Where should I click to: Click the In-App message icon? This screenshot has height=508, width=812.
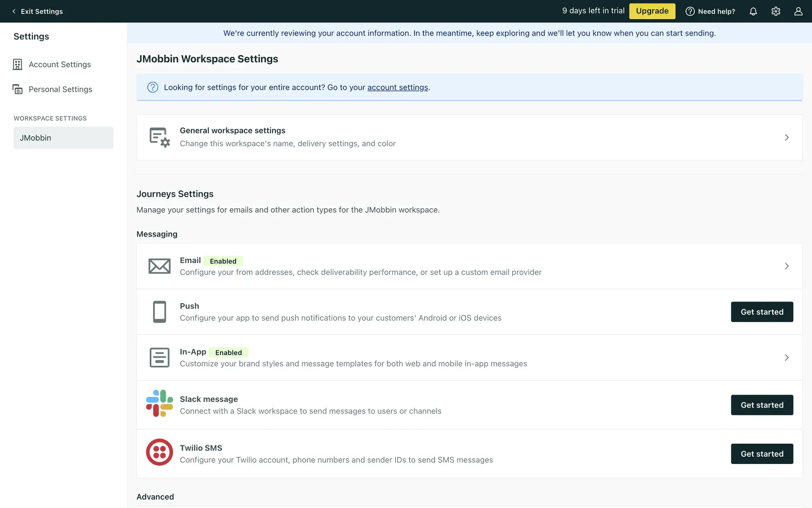[x=159, y=358]
